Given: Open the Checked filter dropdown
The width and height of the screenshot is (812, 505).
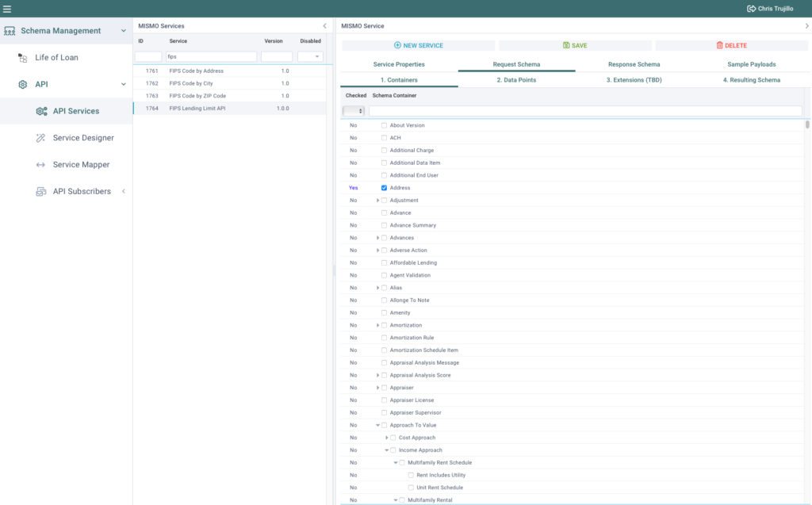Looking at the screenshot, I should (354, 111).
